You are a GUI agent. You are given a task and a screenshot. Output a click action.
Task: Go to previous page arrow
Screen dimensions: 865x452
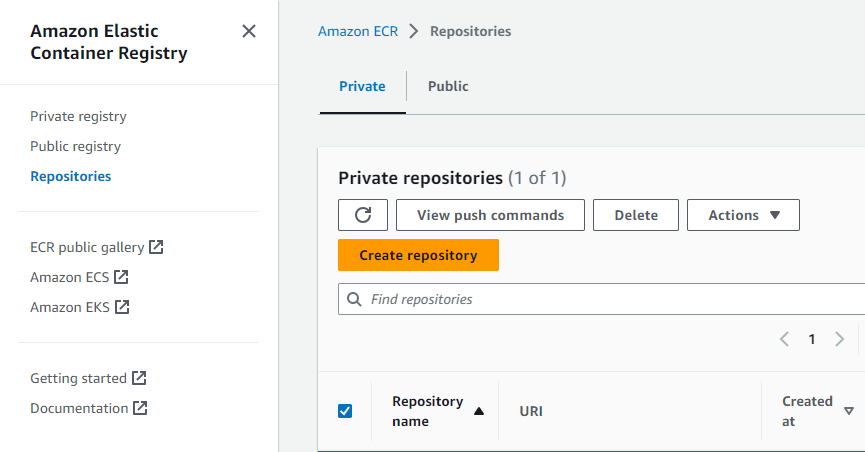point(784,339)
